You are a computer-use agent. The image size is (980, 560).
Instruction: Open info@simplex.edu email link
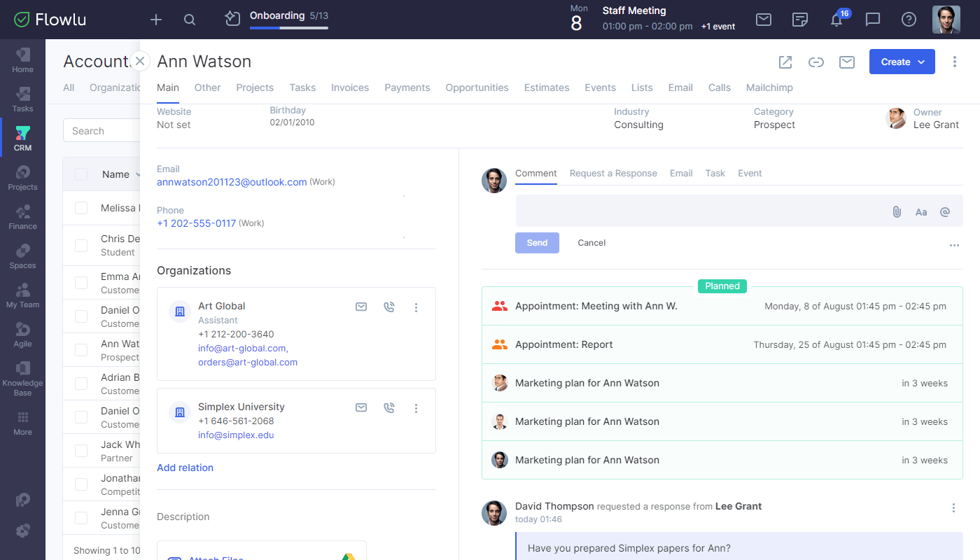[x=236, y=435]
